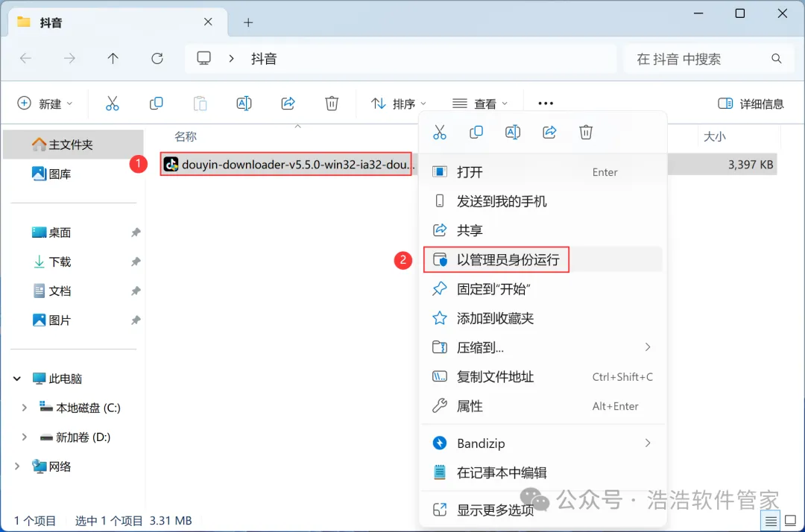Open the 排序 sort dropdown

tap(398, 104)
